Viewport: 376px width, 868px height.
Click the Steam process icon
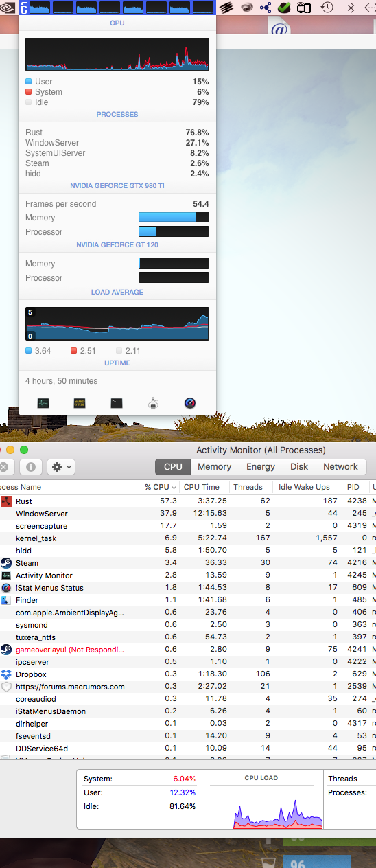pos(6,563)
